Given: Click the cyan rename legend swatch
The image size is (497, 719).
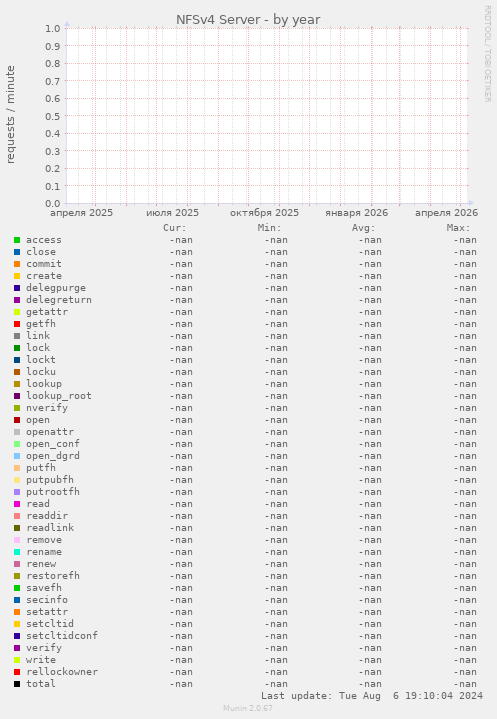Looking at the screenshot, I should [x=17, y=552].
